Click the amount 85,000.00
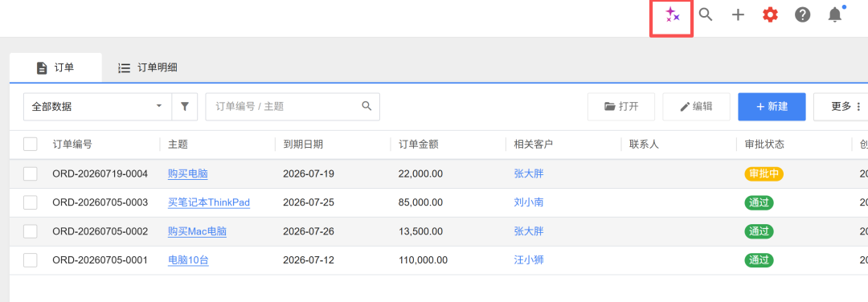The width and height of the screenshot is (868, 302). click(420, 202)
